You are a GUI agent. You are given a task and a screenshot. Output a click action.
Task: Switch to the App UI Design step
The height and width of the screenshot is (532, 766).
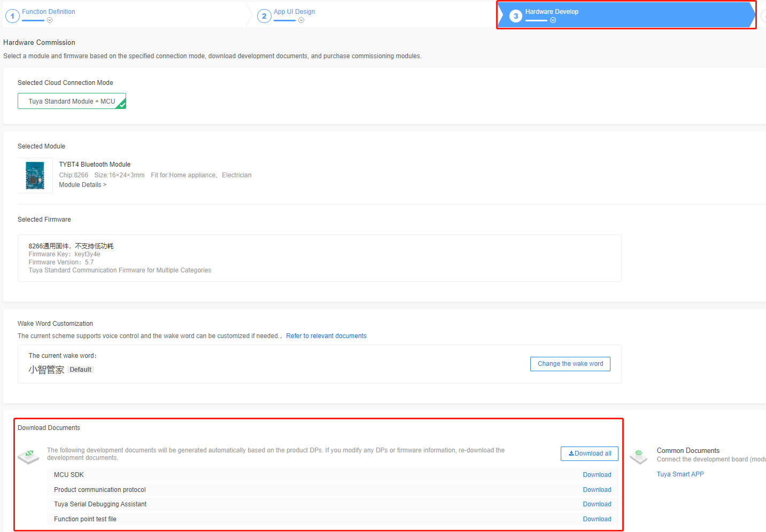pos(294,12)
